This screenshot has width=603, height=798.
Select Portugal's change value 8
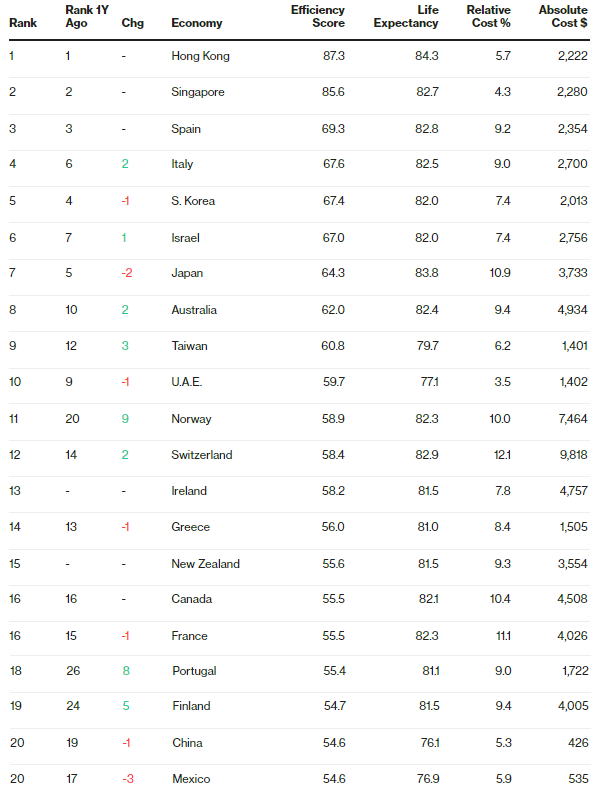[x=126, y=671]
